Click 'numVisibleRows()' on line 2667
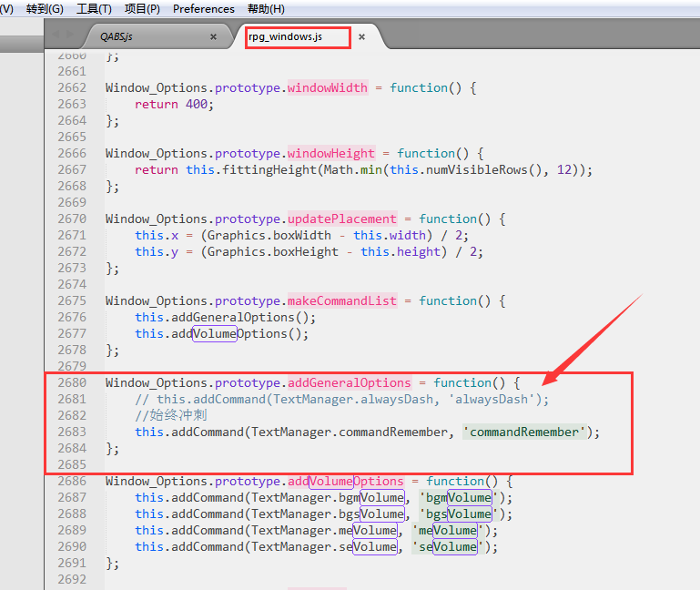 pyautogui.click(x=484, y=169)
